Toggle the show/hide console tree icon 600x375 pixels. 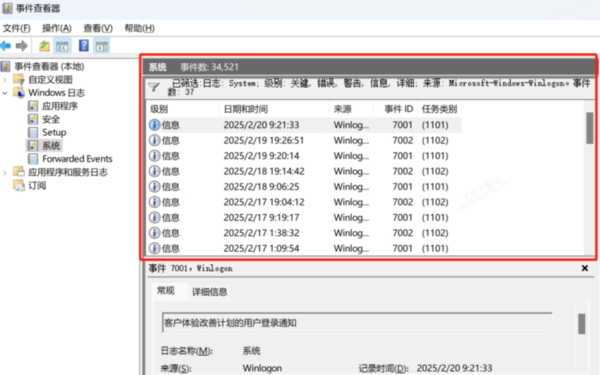[x=62, y=46]
